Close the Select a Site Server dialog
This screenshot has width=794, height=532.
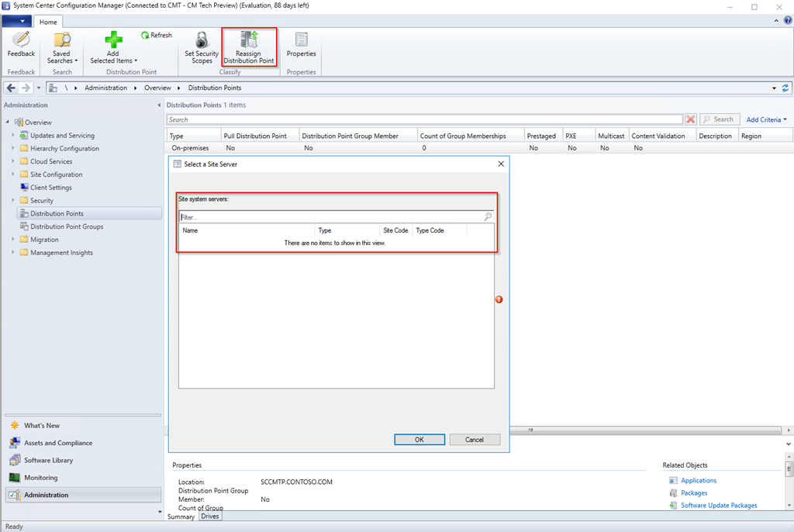coord(500,164)
